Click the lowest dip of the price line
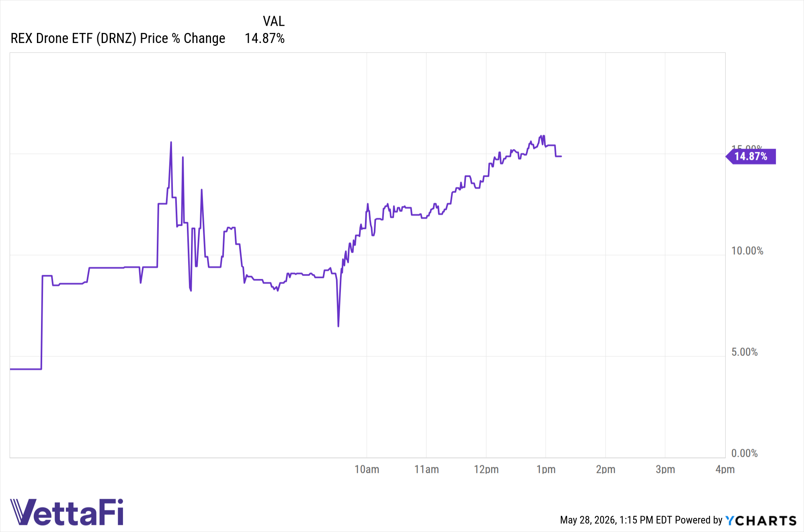Screen dimensions: 804x532 click(338, 326)
